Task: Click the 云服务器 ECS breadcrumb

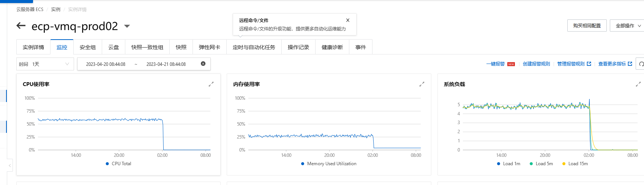Action: tap(30, 10)
